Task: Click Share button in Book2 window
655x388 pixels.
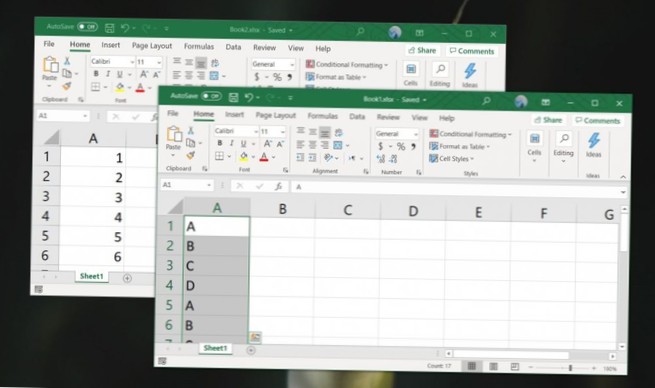Action: [422, 50]
